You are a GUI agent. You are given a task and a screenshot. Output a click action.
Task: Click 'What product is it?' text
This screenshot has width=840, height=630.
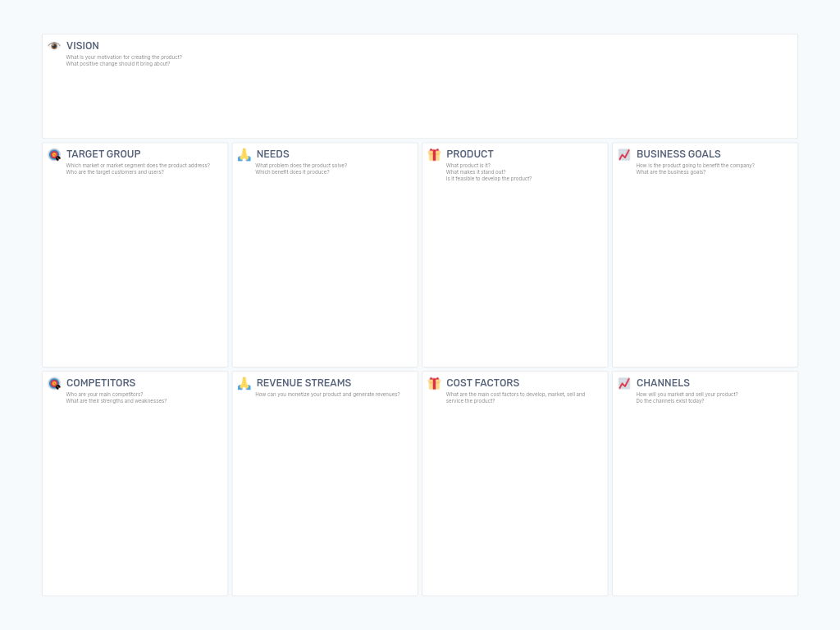pyautogui.click(x=468, y=166)
